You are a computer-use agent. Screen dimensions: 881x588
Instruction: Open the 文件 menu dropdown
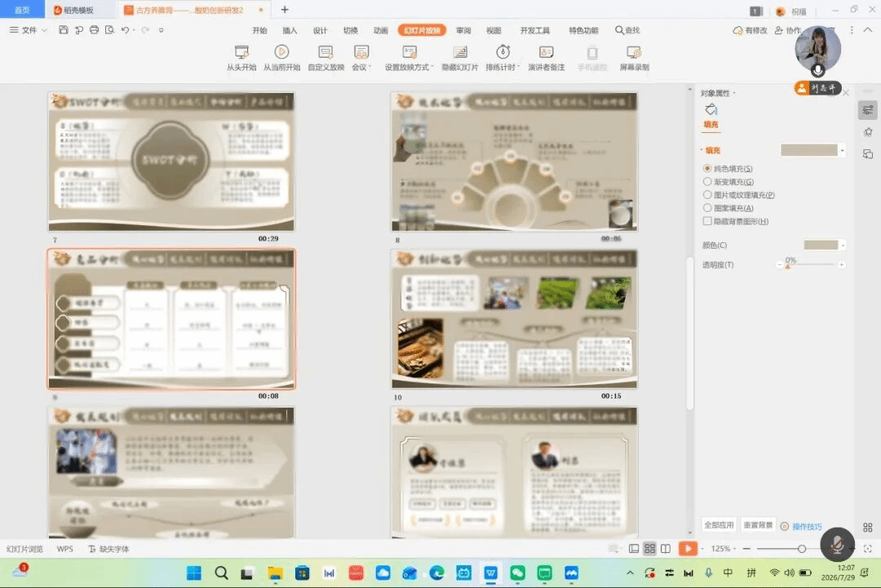tap(28, 29)
